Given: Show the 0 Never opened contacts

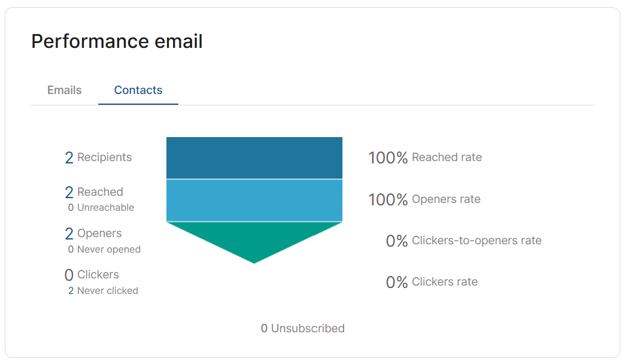Looking at the screenshot, I should click(104, 250).
